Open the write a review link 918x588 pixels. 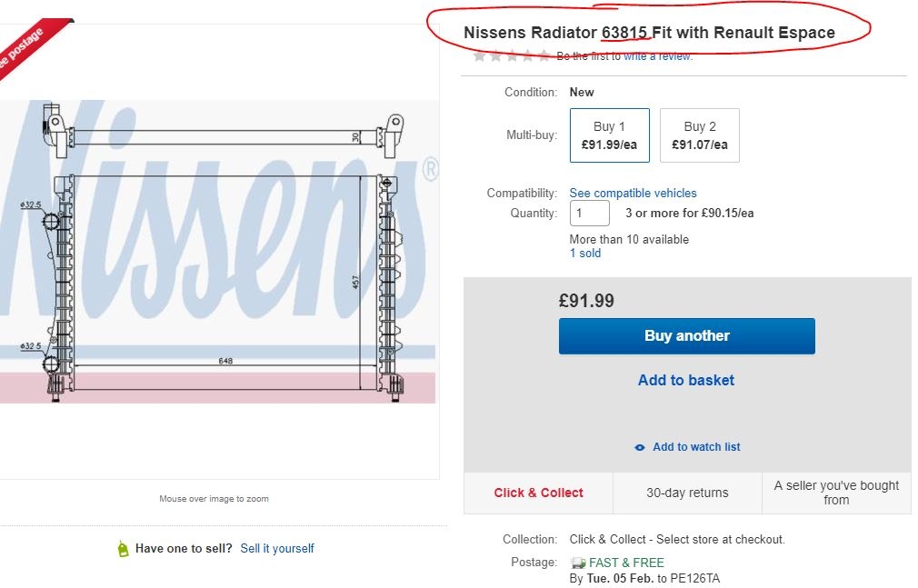point(657,56)
